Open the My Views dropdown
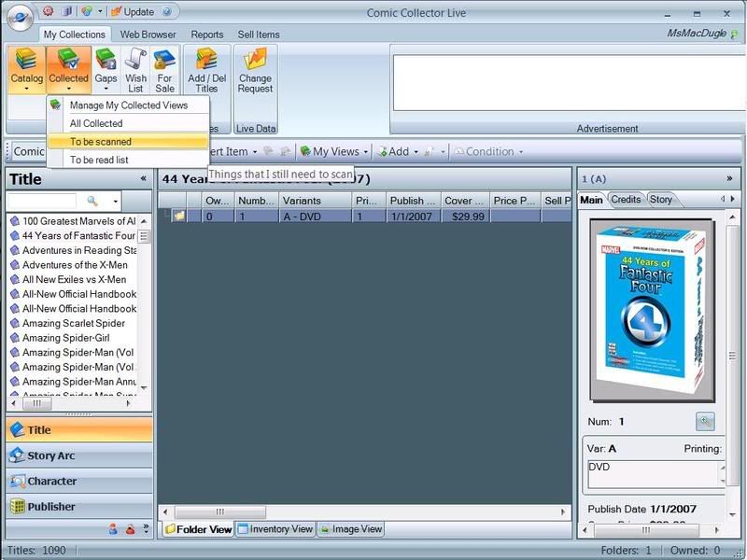Screen dimensions: 747x560 tap(331, 152)
